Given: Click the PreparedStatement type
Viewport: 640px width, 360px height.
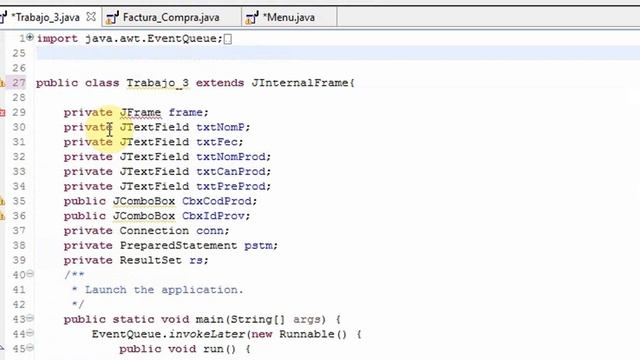Looking at the screenshot, I should [178, 246].
